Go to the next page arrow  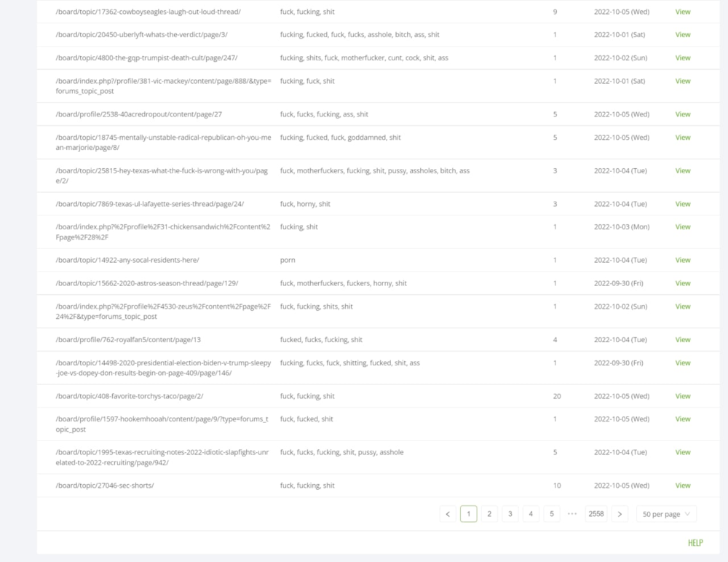[620, 514]
